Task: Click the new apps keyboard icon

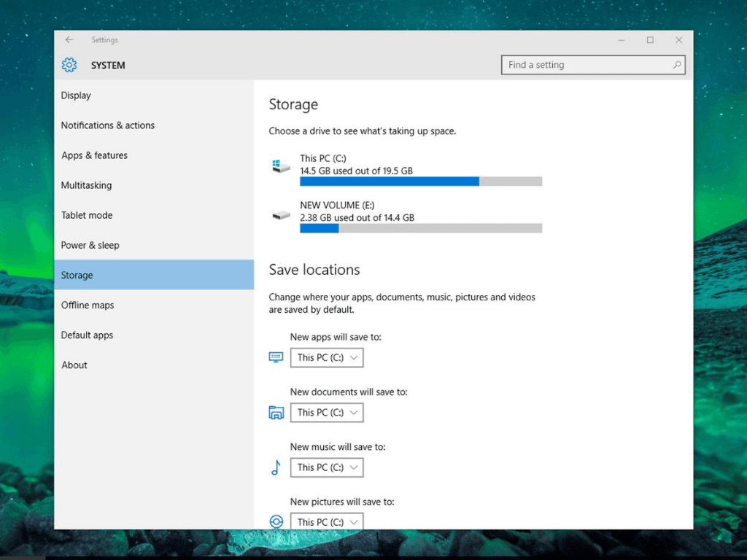Action: pos(276,357)
